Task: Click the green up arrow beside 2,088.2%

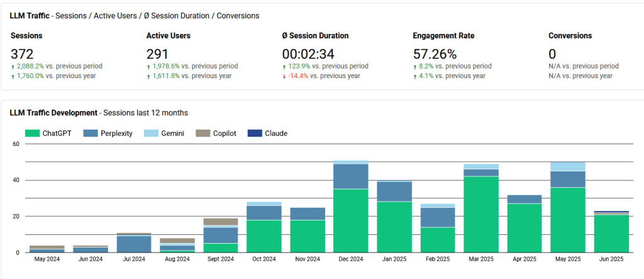Action: pyautogui.click(x=13, y=66)
